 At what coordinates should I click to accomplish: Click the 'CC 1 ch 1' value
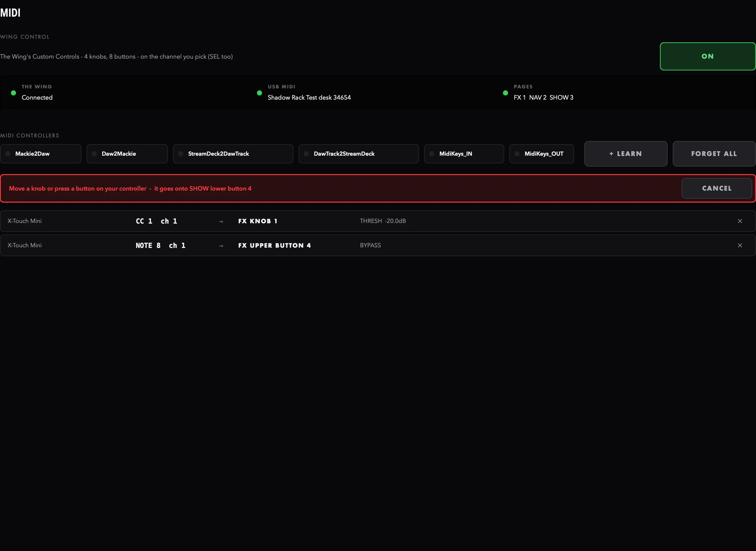click(x=156, y=221)
